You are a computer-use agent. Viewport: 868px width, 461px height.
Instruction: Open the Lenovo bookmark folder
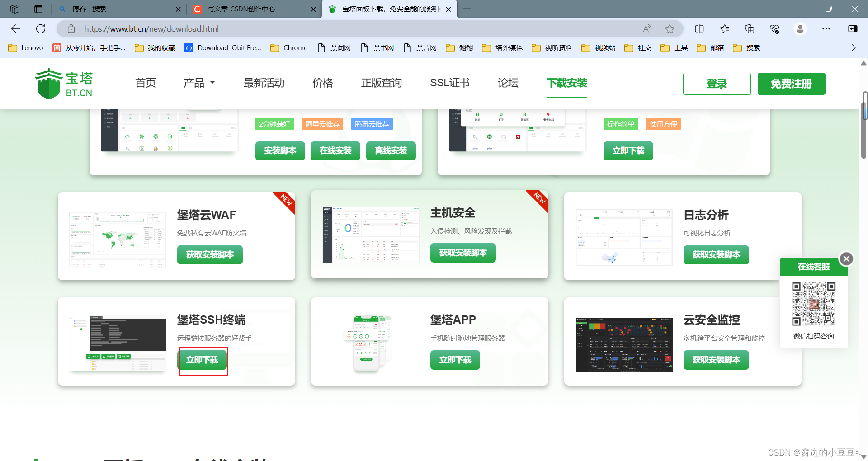point(26,48)
